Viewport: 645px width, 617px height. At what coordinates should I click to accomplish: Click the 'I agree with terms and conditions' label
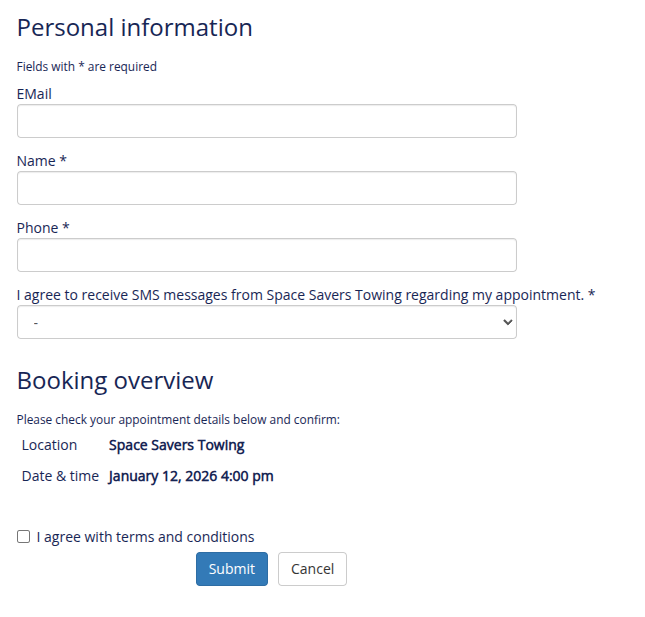click(145, 537)
